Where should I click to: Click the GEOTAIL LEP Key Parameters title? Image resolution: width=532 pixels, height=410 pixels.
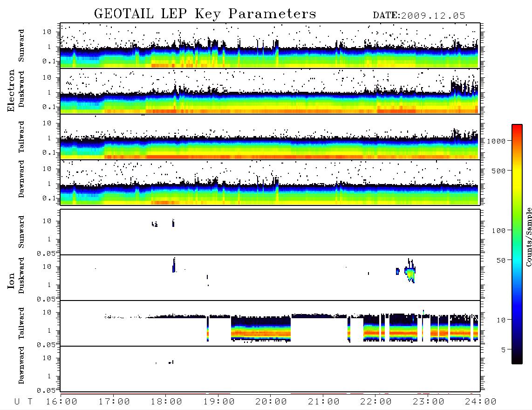coord(205,14)
